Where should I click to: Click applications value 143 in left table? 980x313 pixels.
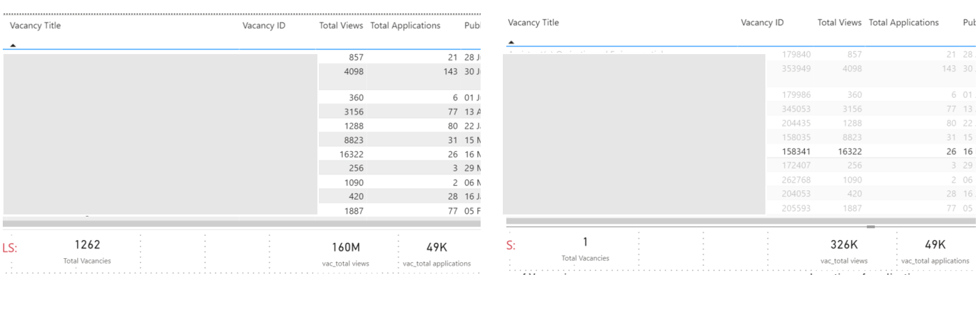(x=450, y=71)
